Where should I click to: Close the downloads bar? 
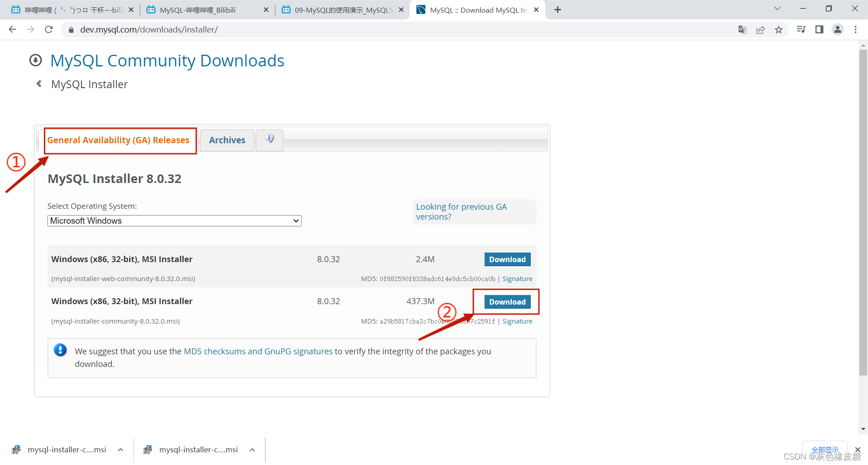pyautogui.click(x=858, y=450)
